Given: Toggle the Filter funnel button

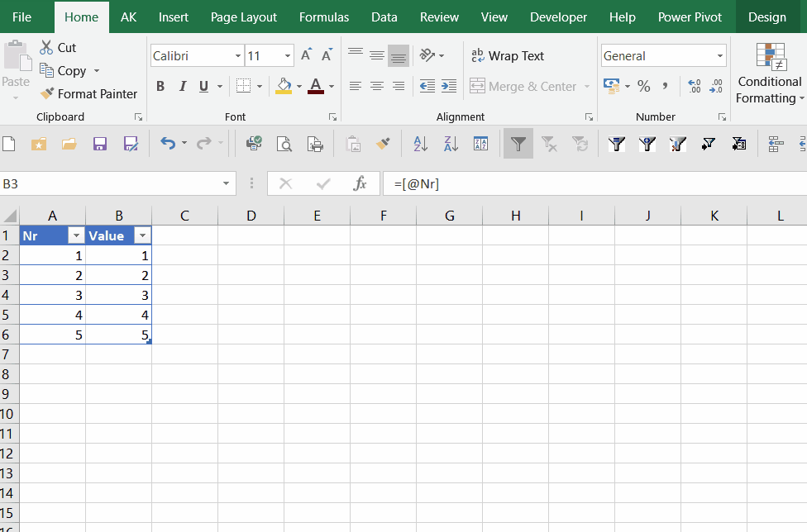Looking at the screenshot, I should point(518,144).
